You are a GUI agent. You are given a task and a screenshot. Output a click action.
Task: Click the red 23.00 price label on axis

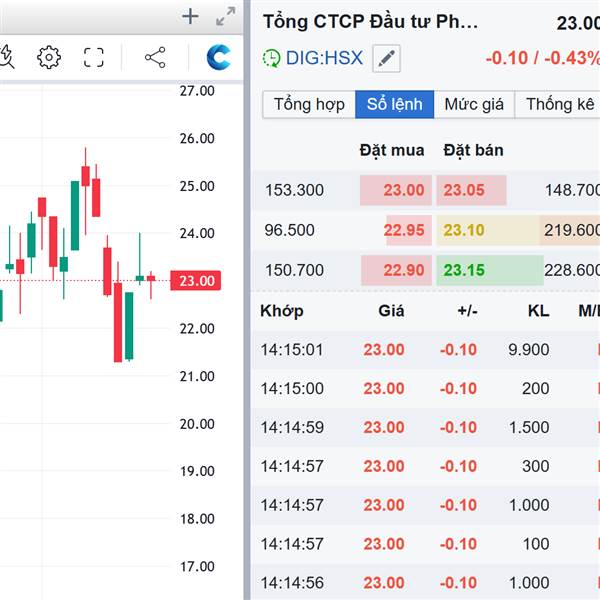coord(196,281)
